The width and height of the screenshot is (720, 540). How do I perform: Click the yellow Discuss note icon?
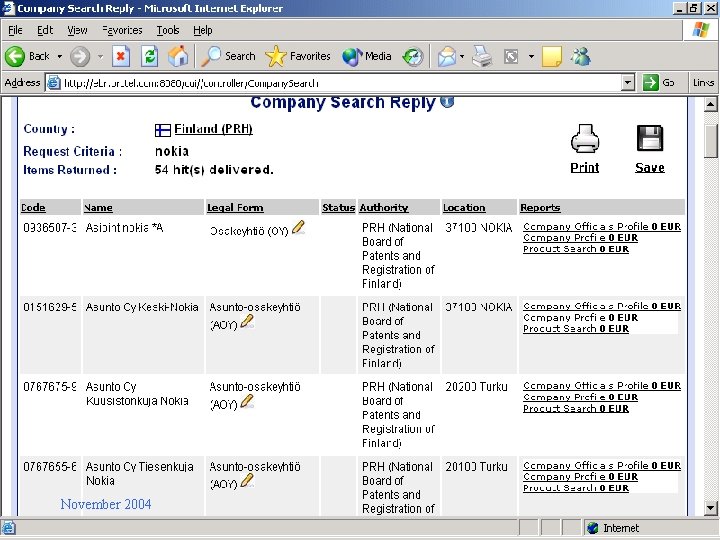552,57
